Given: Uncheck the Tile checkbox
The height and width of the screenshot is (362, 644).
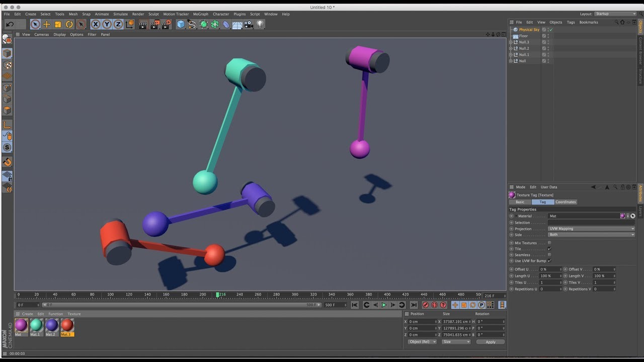Looking at the screenshot, I should coord(549,249).
